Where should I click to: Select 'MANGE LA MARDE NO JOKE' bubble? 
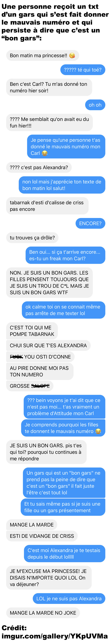[x=43, y=613]
